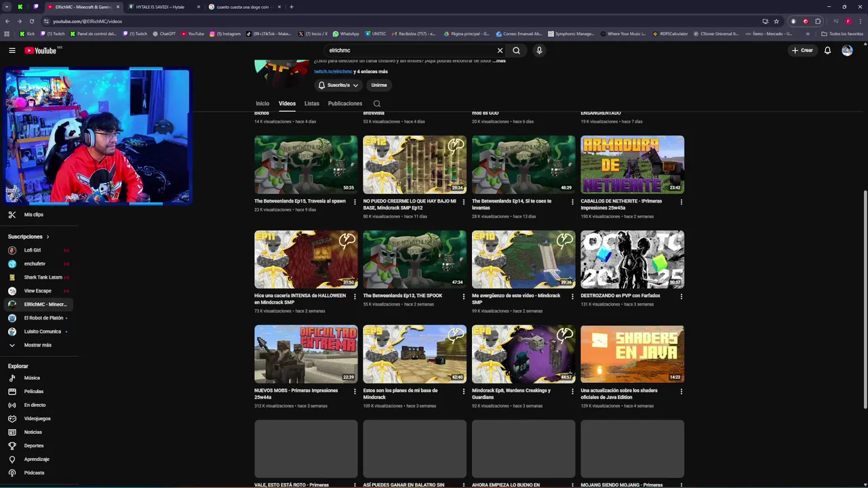
Task: Open the Betweenlands Ep15 video thumbnail
Action: (x=306, y=165)
